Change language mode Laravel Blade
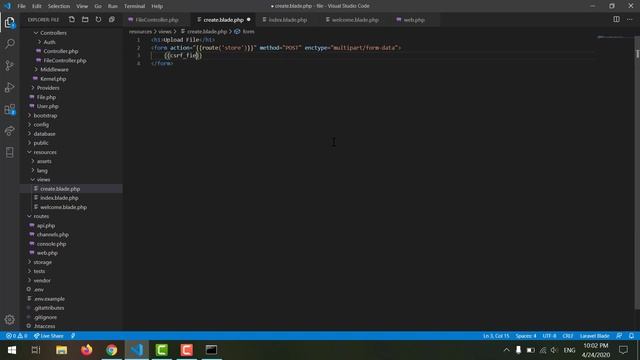 (x=594, y=336)
